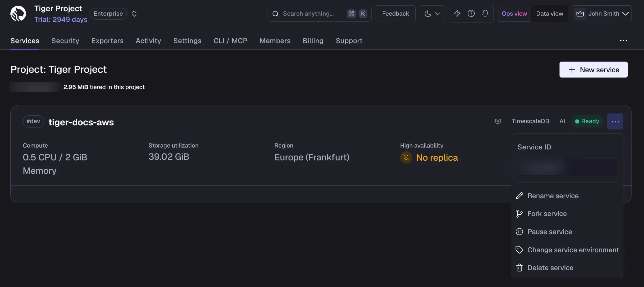Focus the Search anything field
This screenshot has width=644, height=287.
click(319, 14)
